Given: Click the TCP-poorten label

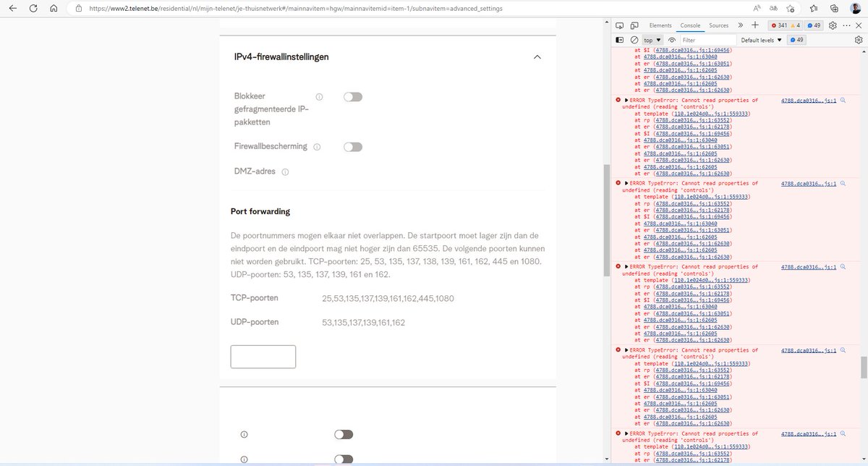Looking at the screenshot, I should tap(255, 297).
